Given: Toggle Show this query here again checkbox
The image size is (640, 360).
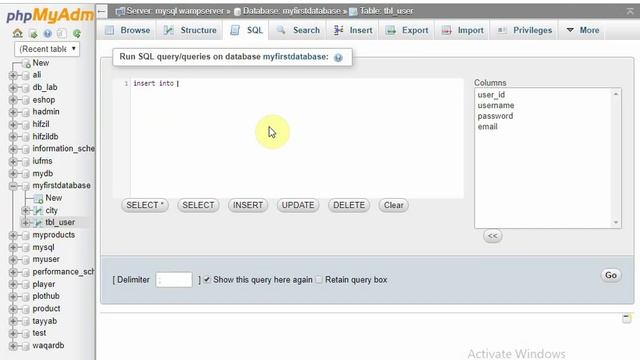Looking at the screenshot, I should coord(207,280).
